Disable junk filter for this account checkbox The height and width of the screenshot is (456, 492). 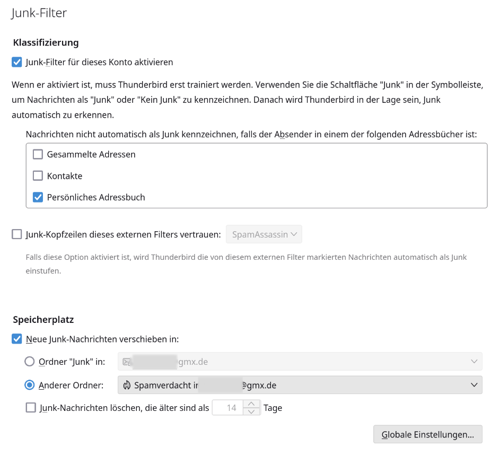pos(17,62)
